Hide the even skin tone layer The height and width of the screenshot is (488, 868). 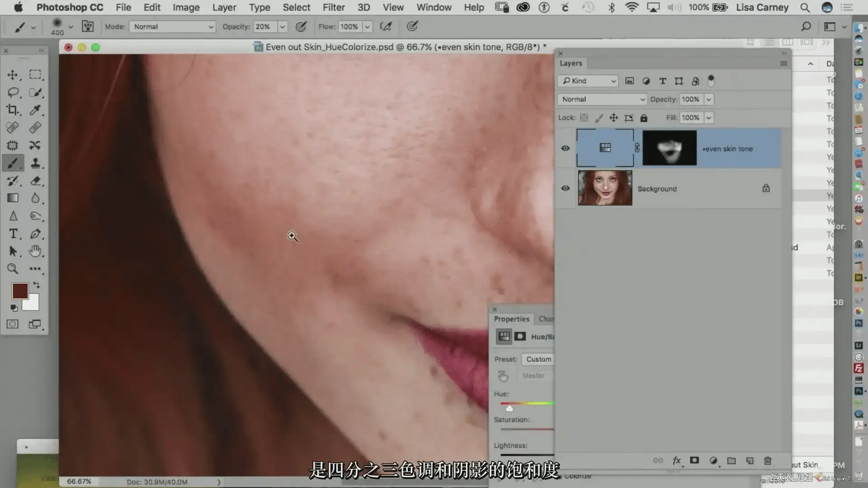pyautogui.click(x=565, y=148)
